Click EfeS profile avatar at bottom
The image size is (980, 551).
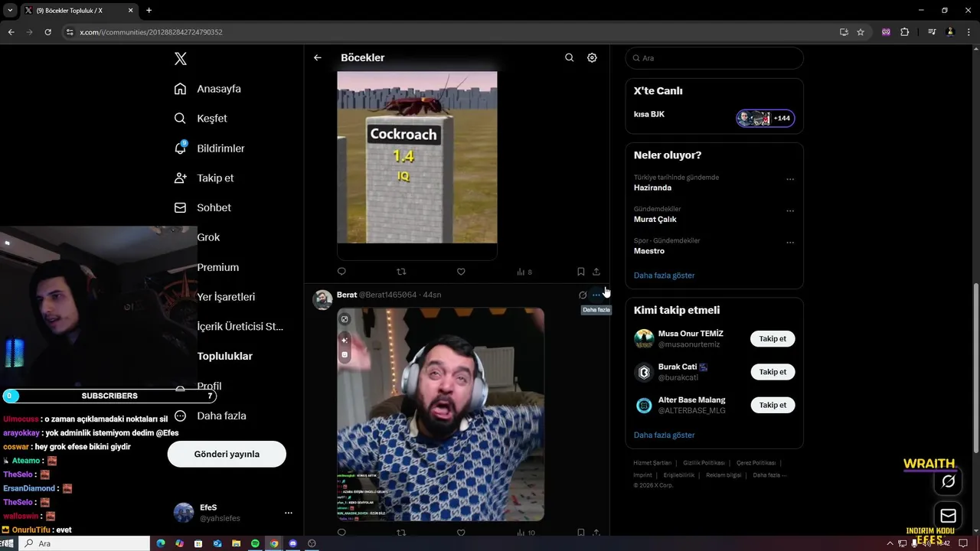[x=184, y=513]
